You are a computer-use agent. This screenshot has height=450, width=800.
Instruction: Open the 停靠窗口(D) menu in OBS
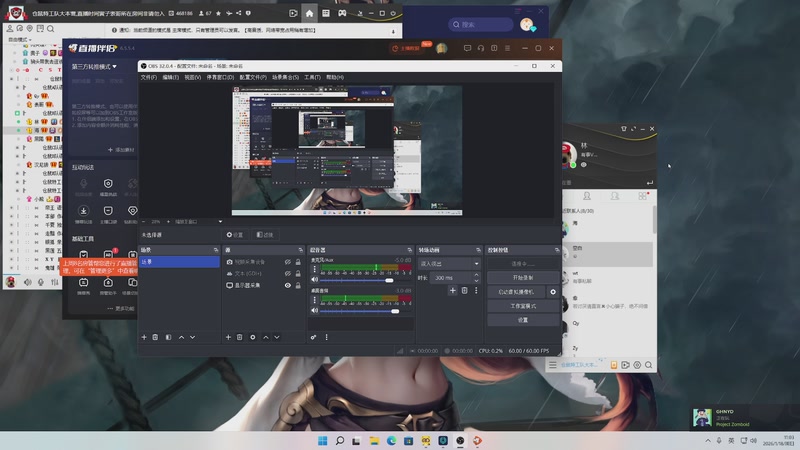(220, 77)
